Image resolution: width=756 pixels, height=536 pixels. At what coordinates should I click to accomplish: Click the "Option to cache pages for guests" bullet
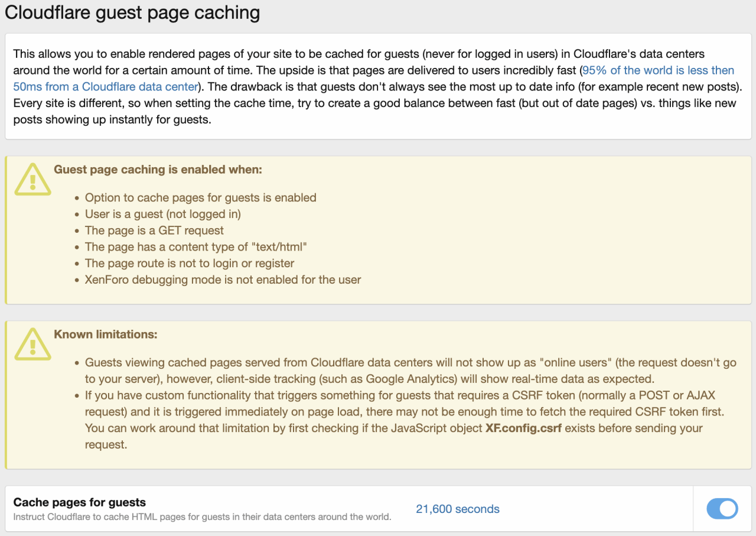201,197
